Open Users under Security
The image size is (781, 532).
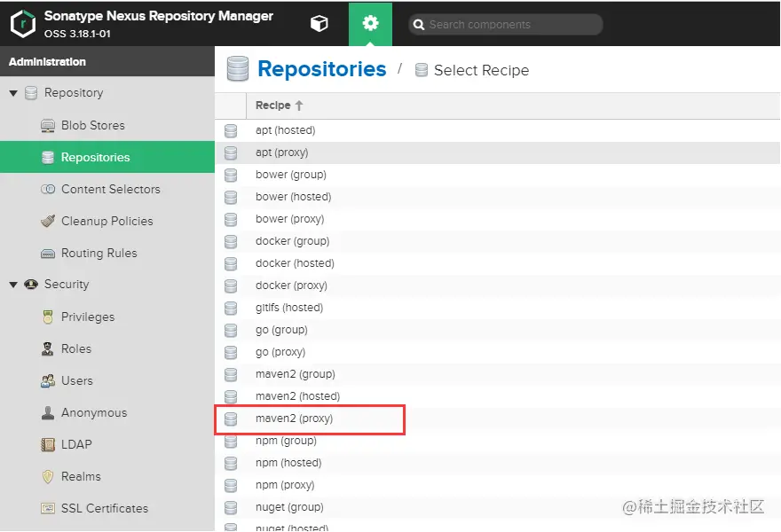tap(107, 380)
